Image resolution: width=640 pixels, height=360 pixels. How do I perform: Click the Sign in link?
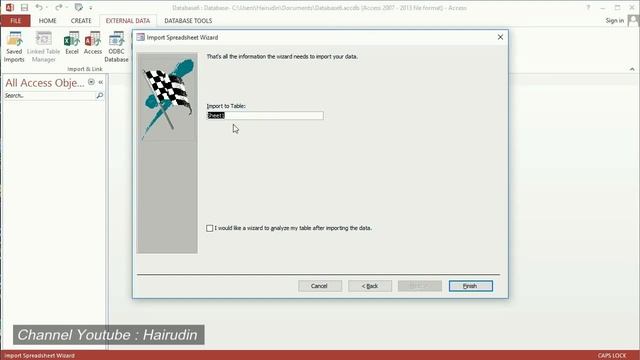coord(615,20)
